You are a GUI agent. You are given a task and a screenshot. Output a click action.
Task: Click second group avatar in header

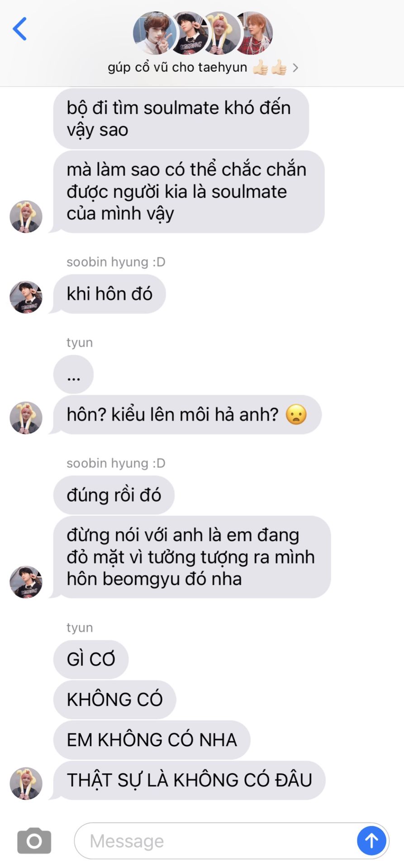pos(188,33)
